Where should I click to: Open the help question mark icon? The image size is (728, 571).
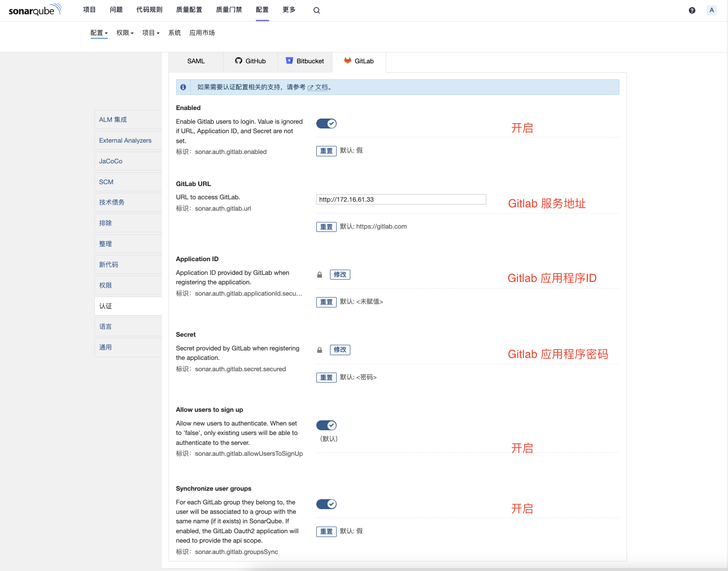(692, 10)
